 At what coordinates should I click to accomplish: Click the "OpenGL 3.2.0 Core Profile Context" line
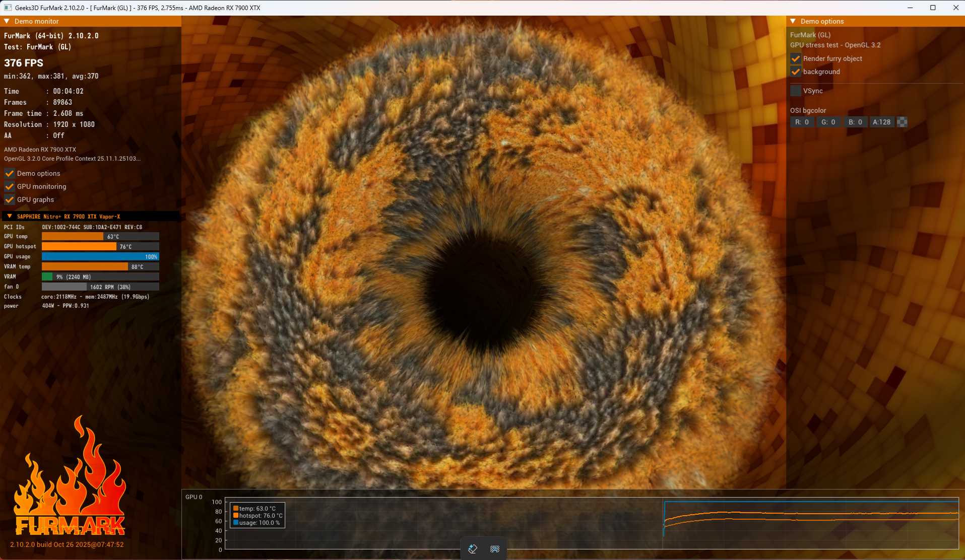[72, 159]
